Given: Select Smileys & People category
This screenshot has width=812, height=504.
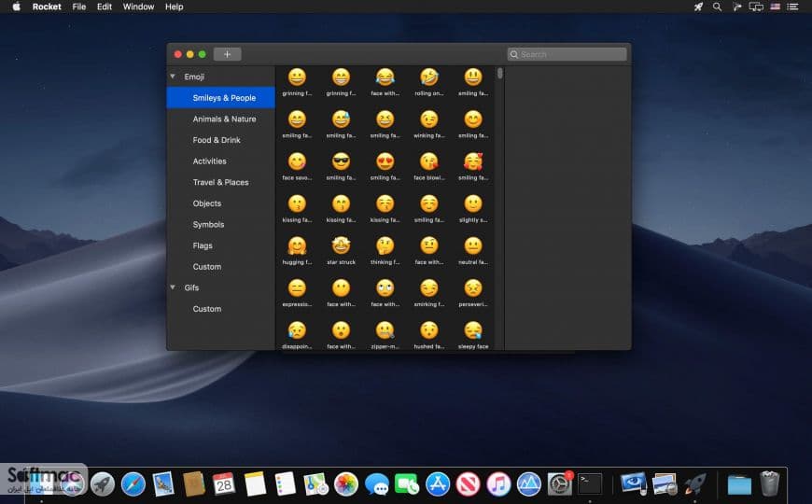Looking at the screenshot, I should point(220,98).
